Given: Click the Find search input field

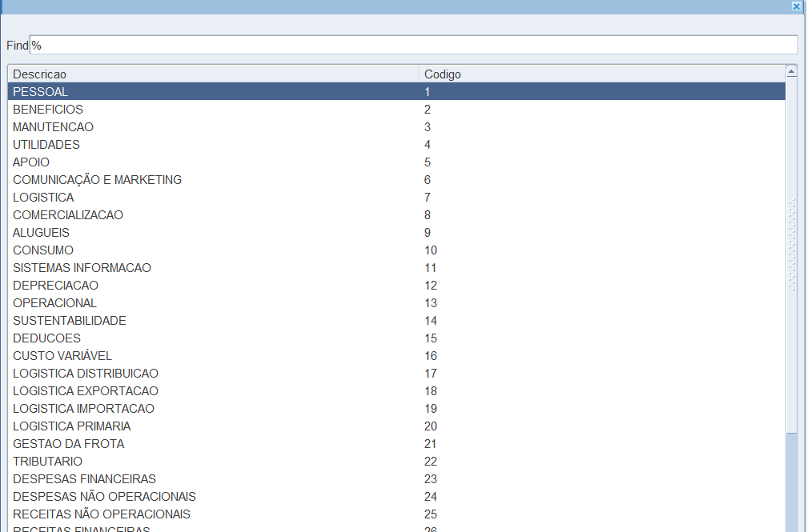Looking at the screenshot, I should 413,46.
